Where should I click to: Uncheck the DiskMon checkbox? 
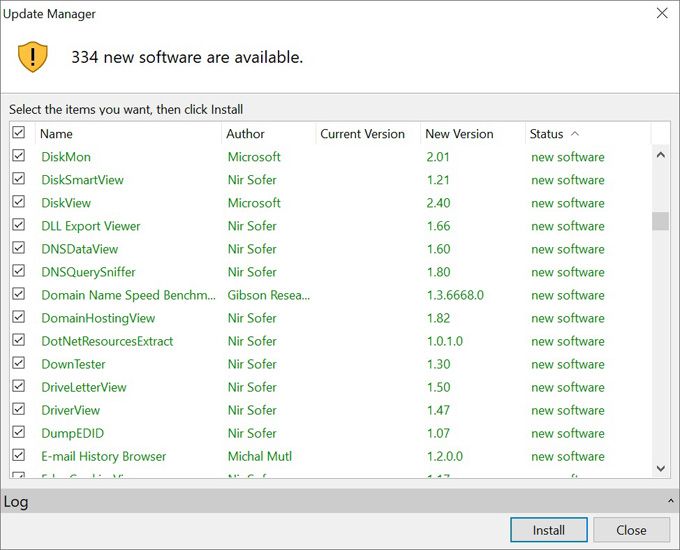19,155
